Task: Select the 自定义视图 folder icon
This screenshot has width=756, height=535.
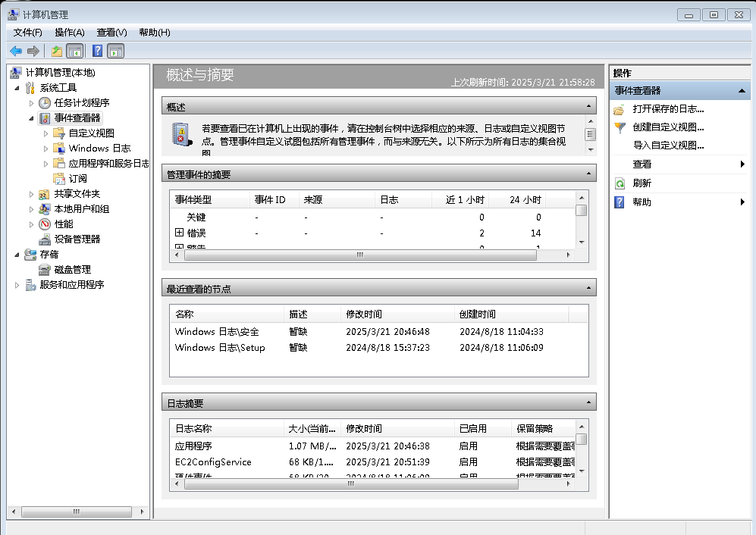Action: pos(59,133)
